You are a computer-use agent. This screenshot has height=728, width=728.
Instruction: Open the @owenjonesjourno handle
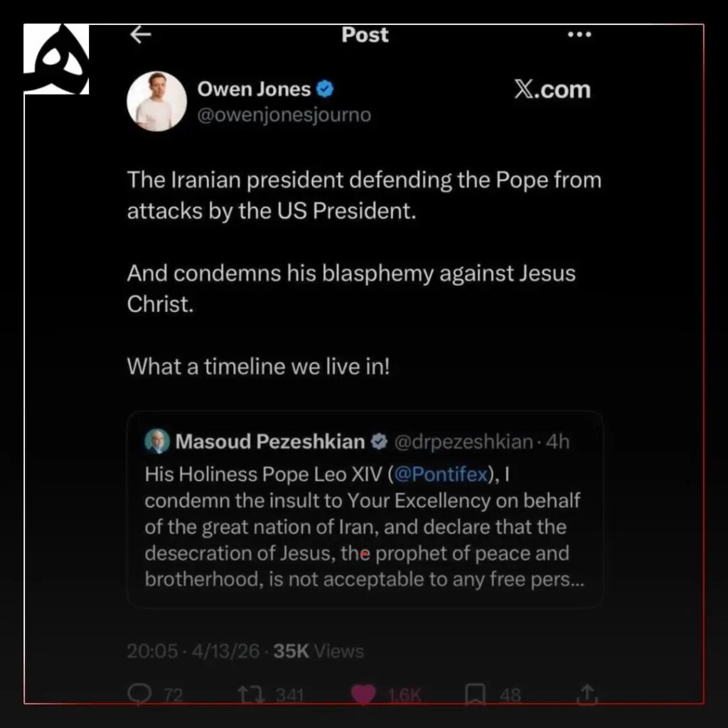[x=284, y=115]
